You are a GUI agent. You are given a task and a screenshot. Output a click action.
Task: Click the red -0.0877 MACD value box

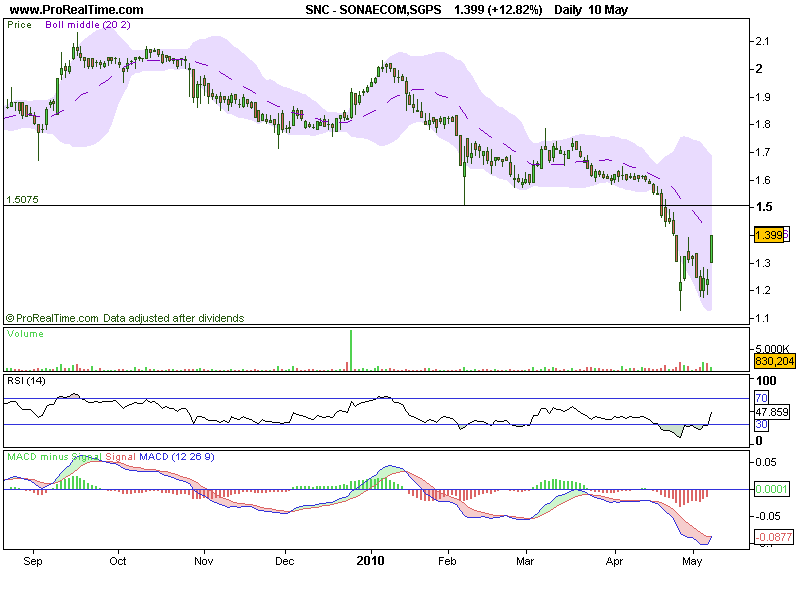(x=774, y=537)
